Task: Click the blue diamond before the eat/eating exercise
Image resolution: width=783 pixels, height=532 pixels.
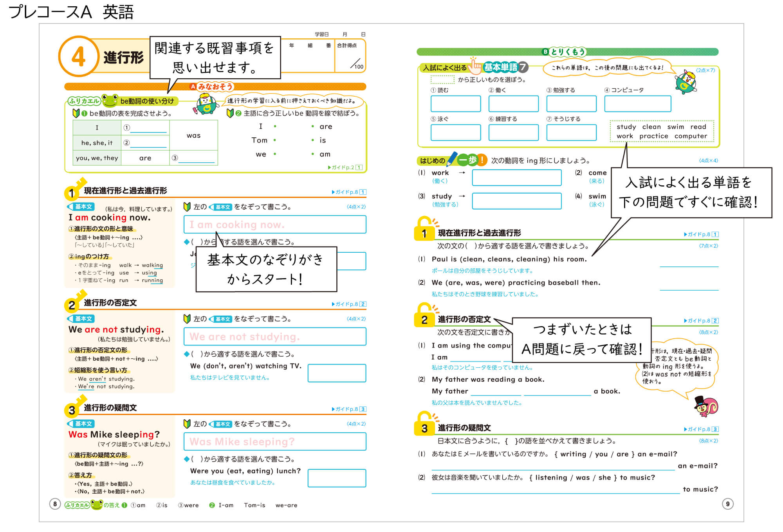Action: [187, 459]
